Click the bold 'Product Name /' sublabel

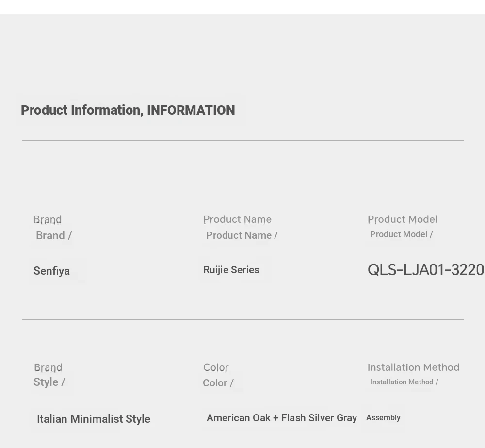click(x=242, y=235)
